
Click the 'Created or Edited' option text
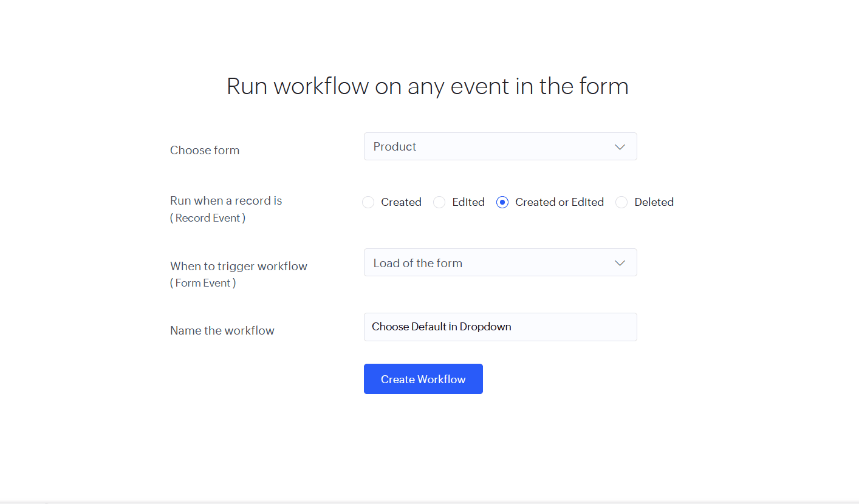pos(560,202)
